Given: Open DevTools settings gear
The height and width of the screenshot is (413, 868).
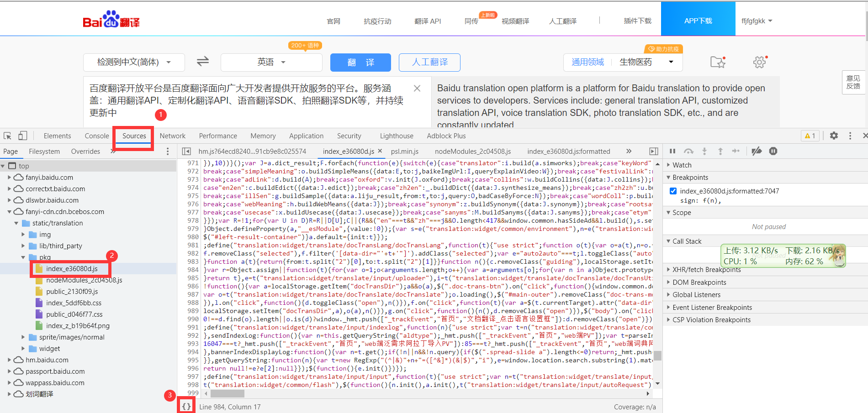Looking at the screenshot, I should (x=834, y=136).
